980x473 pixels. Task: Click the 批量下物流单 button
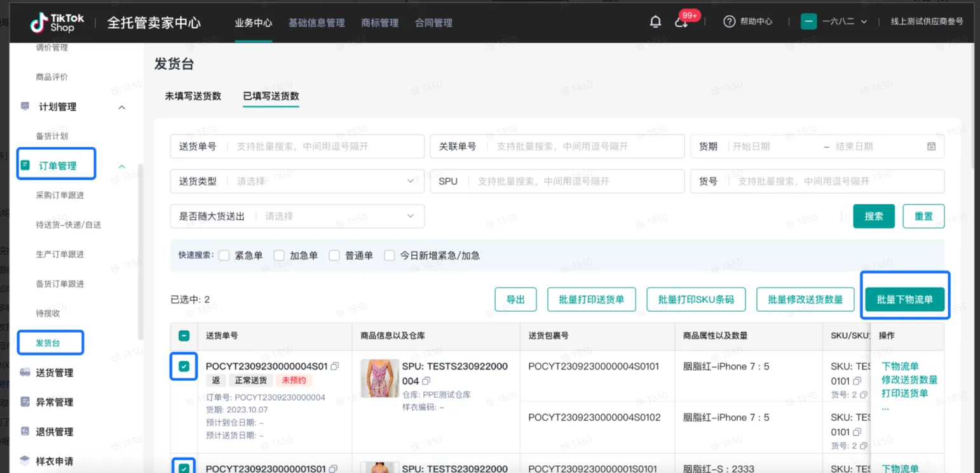tap(905, 300)
